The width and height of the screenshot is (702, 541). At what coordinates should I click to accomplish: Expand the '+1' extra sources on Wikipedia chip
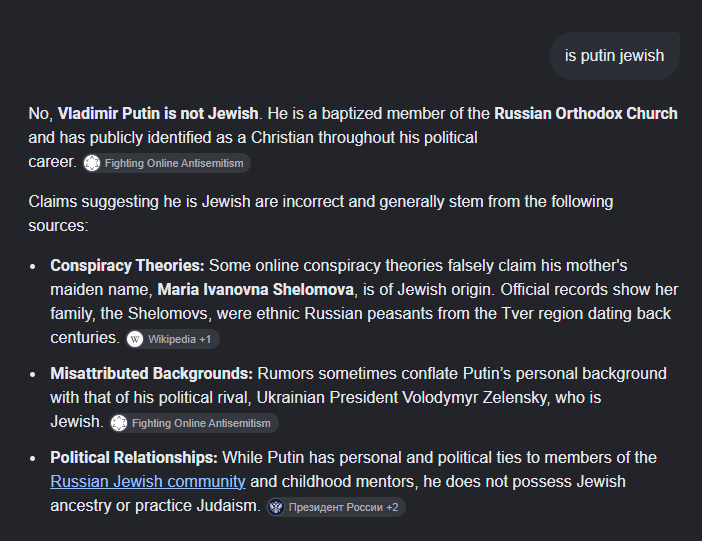pyautogui.click(x=205, y=339)
